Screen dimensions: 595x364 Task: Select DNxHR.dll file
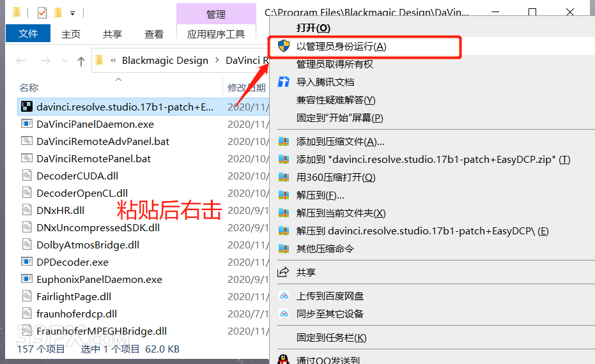(x=60, y=211)
